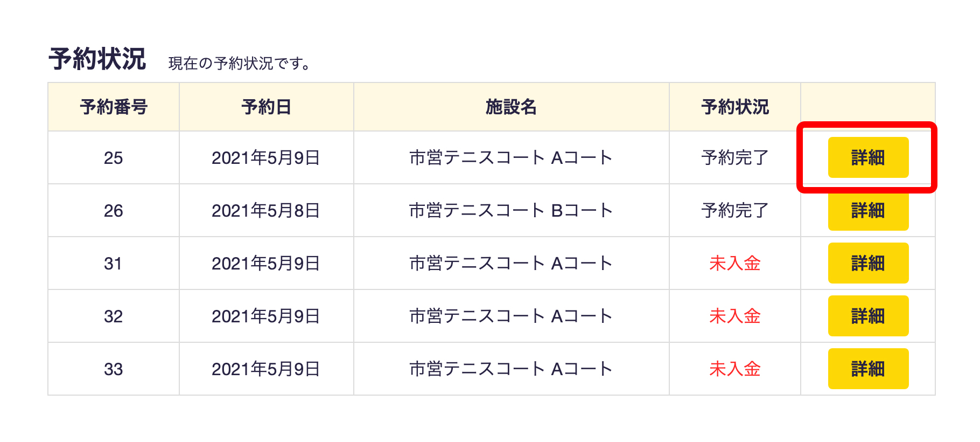
Task: Click 予約状況 column header in table
Action: pos(734,107)
